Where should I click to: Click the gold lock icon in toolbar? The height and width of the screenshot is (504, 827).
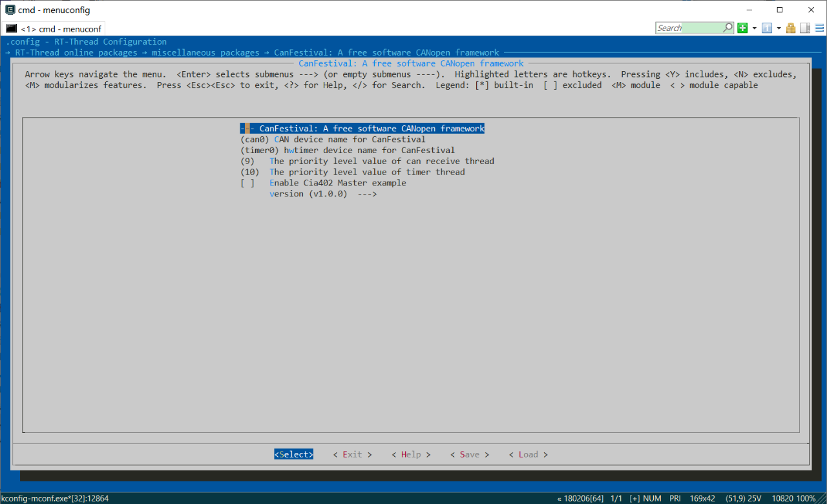tap(791, 28)
